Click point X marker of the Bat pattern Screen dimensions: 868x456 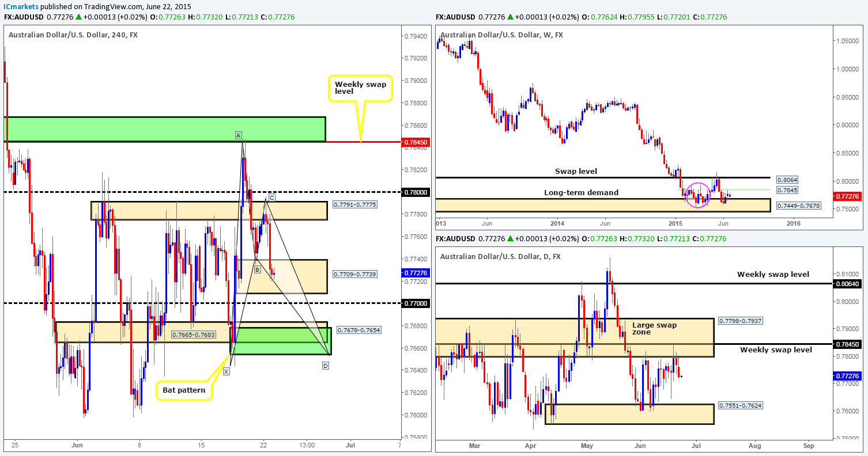[227, 371]
